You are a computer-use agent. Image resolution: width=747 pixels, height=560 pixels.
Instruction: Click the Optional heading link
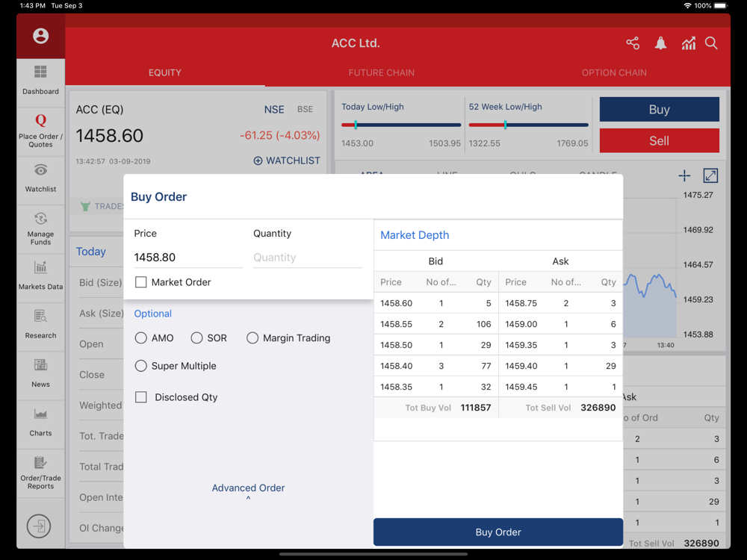tap(152, 314)
